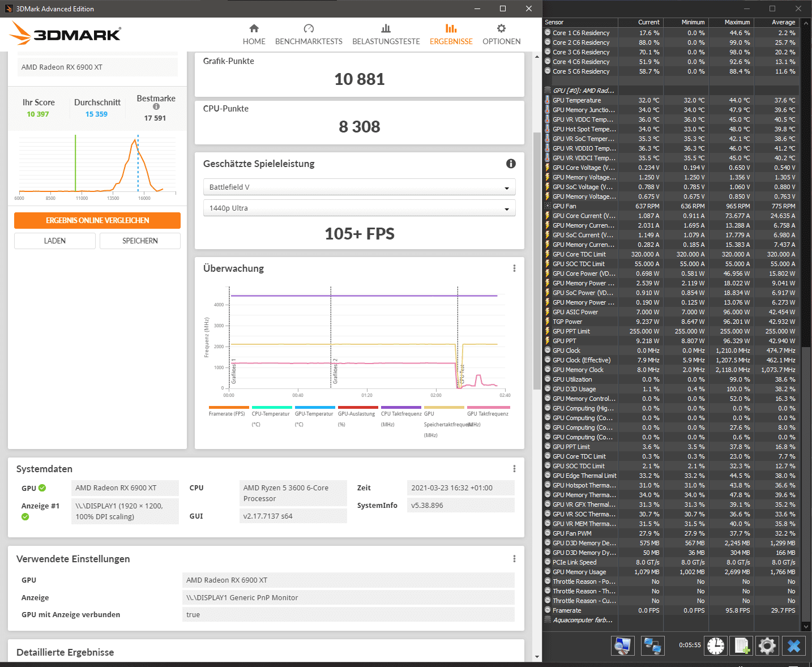Click the SPEICHERN button
This screenshot has width=812, height=667.
pyautogui.click(x=140, y=241)
